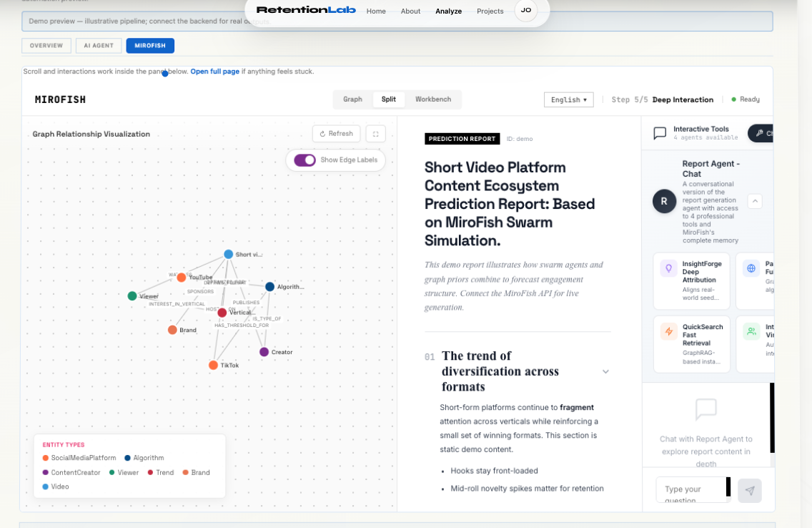Toggle the Show Edge Labels switch
This screenshot has width=812, height=528.
click(304, 160)
